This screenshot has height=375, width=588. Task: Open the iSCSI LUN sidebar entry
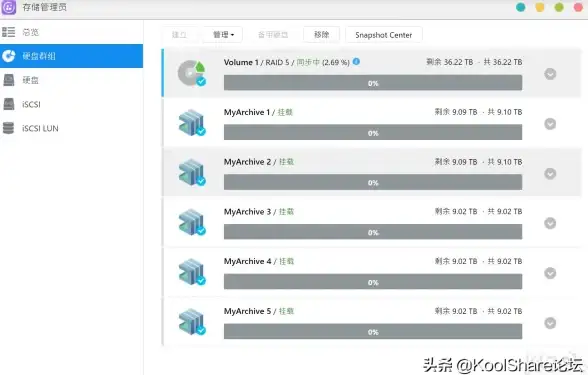(x=71, y=128)
